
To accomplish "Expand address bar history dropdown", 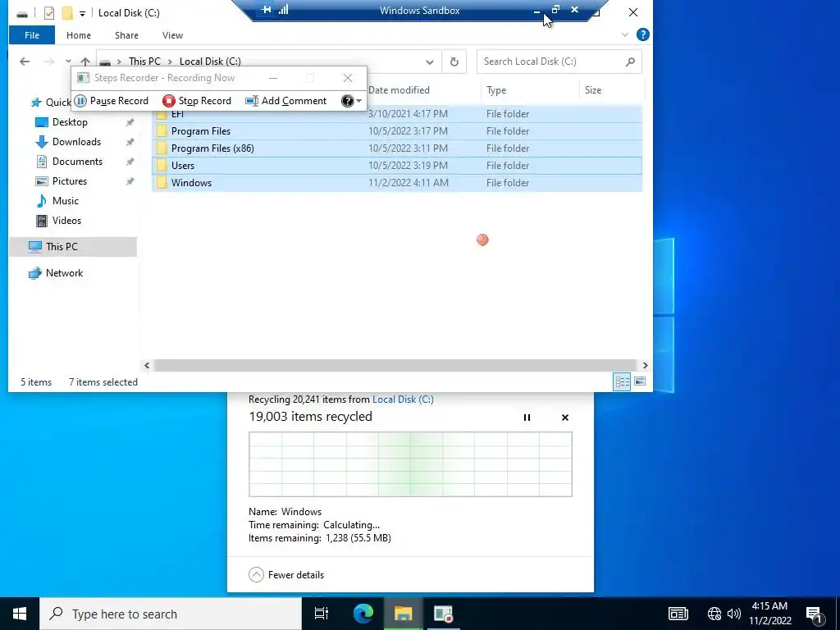I will [x=430, y=62].
